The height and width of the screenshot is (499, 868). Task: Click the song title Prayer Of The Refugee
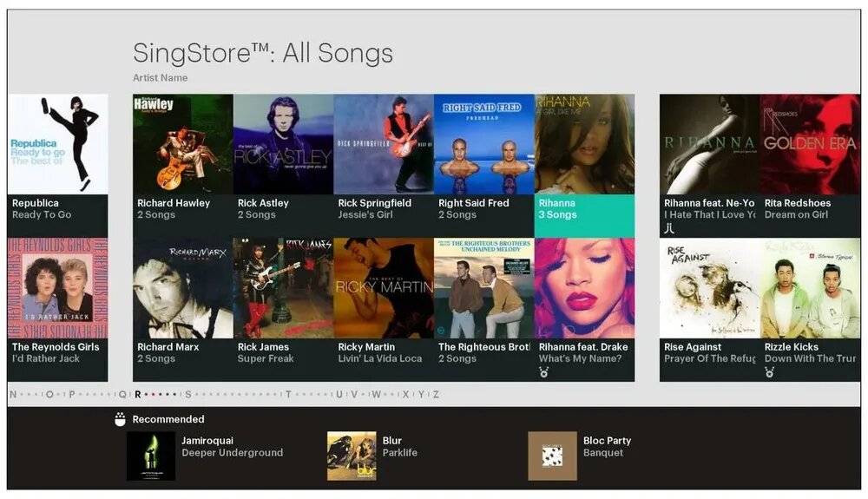pos(710,358)
